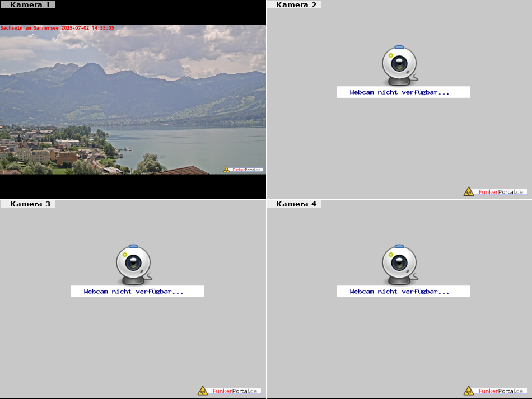This screenshot has width=532, height=399.
Task: Click the Kamera 1 label
Action: click(x=28, y=4)
